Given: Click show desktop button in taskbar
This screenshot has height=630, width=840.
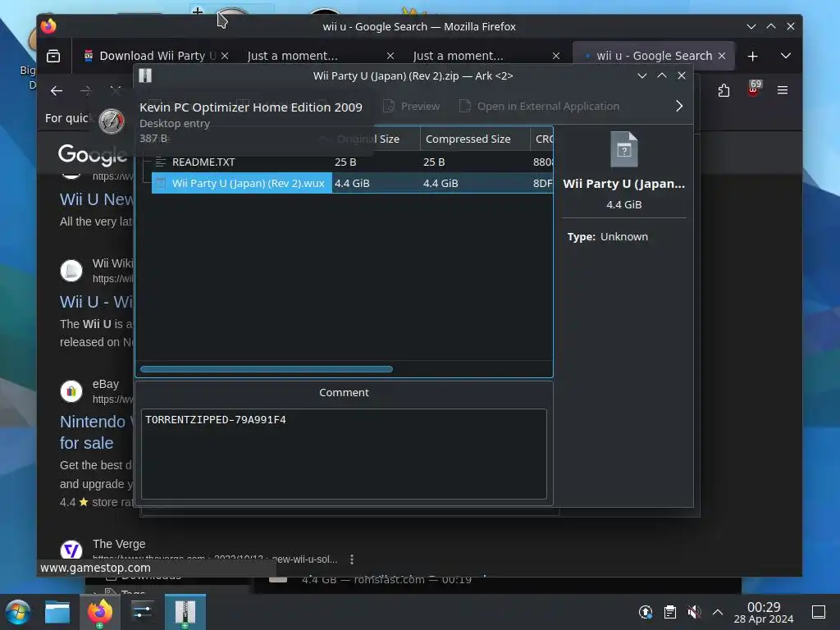Looking at the screenshot, I should 819,612.
